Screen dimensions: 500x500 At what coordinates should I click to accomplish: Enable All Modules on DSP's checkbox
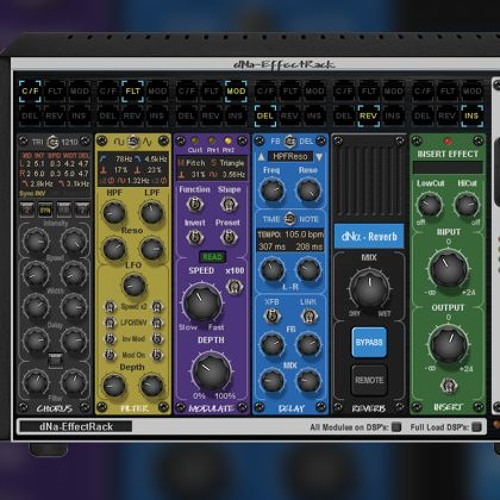point(396,427)
